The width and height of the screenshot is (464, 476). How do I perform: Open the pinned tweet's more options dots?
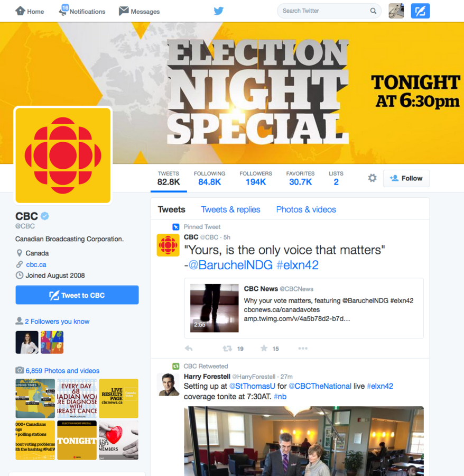tap(303, 349)
